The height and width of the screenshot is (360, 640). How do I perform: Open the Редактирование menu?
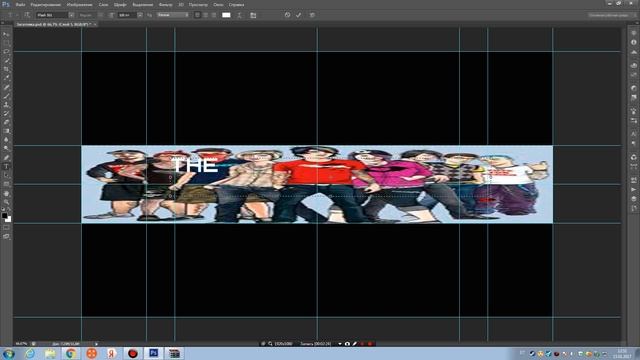(46, 4)
